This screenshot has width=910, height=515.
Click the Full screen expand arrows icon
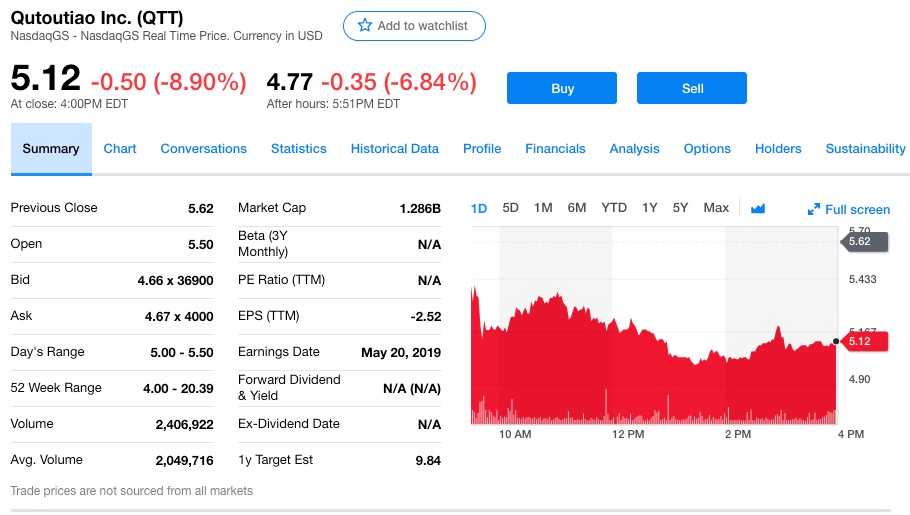click(813, 210)
